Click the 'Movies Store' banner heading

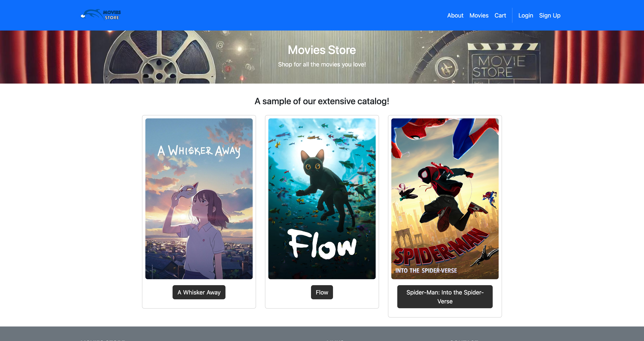coord(322,50)
